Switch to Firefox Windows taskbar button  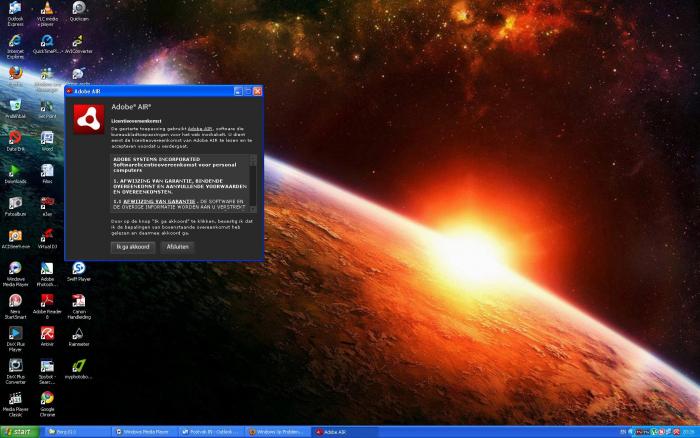coord(278,432)
